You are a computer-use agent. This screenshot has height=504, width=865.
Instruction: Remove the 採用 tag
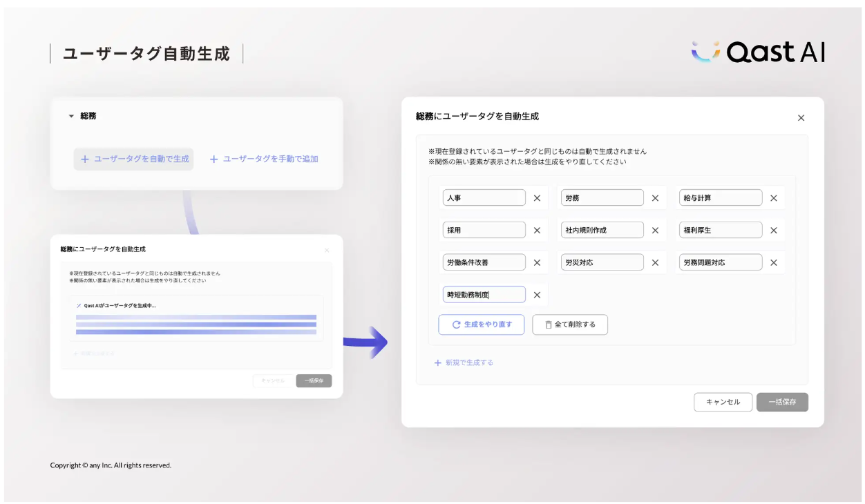point(537,230)
